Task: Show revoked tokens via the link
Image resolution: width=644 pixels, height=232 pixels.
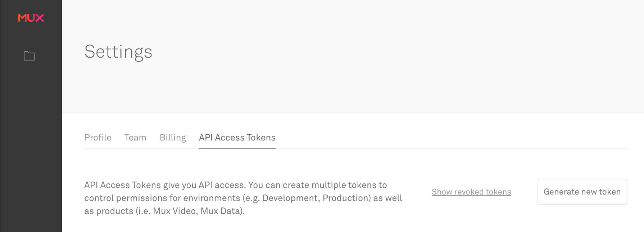Action: pyautogui.click(x=471, y=192)
